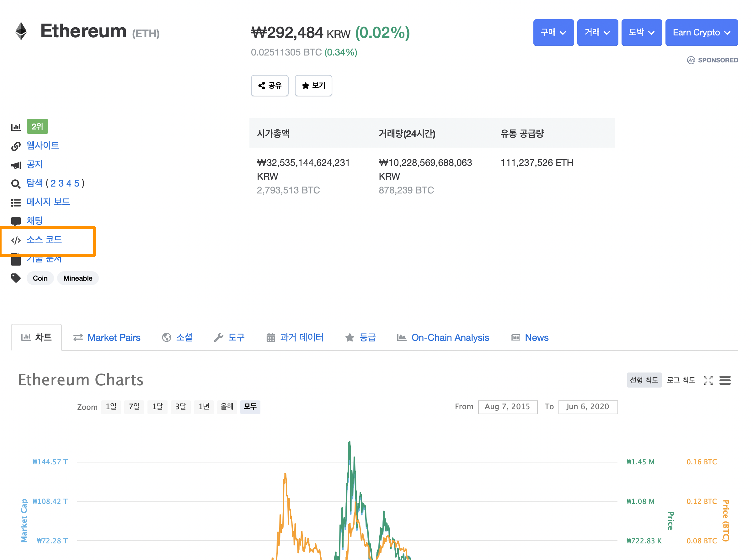
Task: Click the code brackets icon beside 소스 코드
Action: (x=16, y=240)
